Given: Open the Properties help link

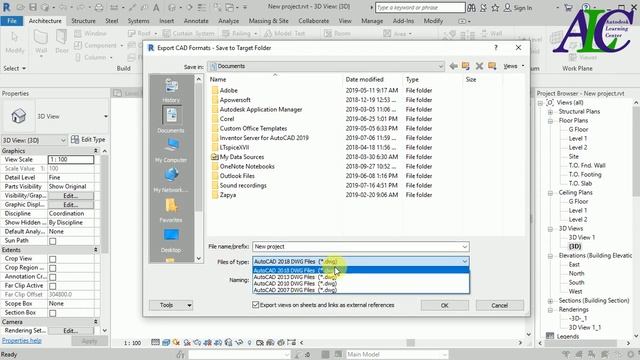Looking at the screenshot, I should (x=22, y=340).
